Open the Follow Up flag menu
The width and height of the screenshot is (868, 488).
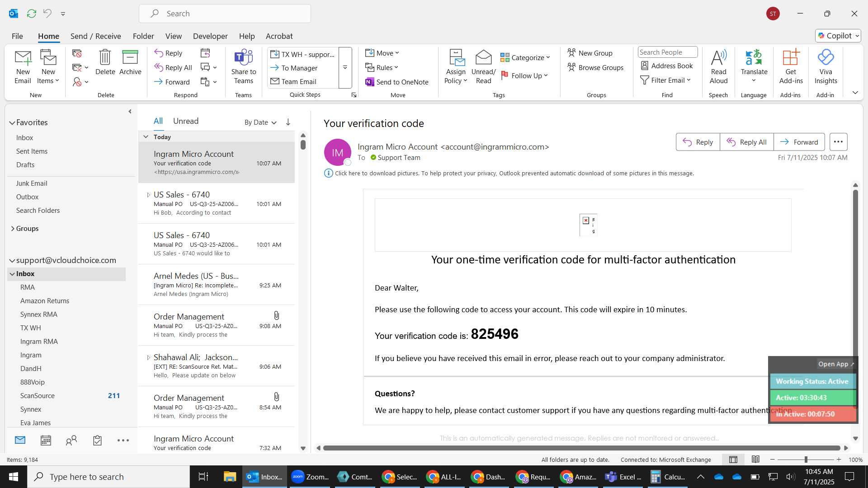[x=524, y=75]
